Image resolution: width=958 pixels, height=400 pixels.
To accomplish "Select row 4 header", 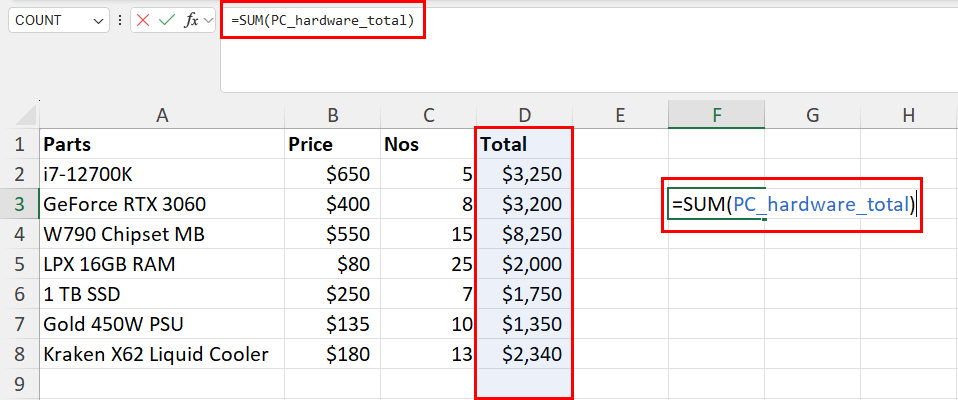I will point(20,234).
